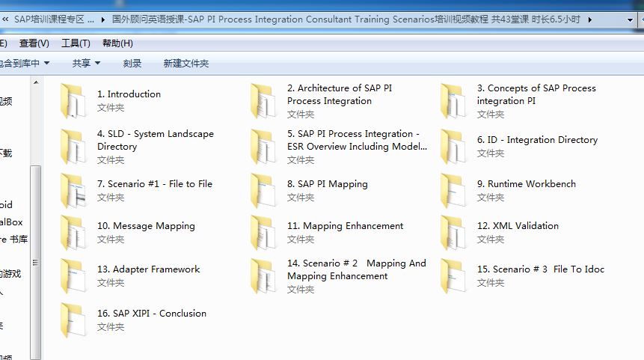Image resolution: width=644 pixels, height=360 pixels.
Task: Open the 查看(V) menu
Action: coord(34,43)
